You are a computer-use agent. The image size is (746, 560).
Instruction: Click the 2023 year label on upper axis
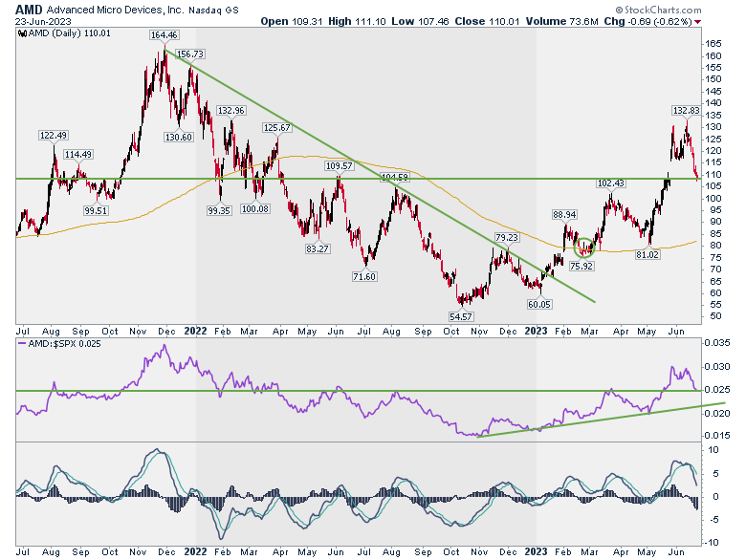(x=536, y=331)
